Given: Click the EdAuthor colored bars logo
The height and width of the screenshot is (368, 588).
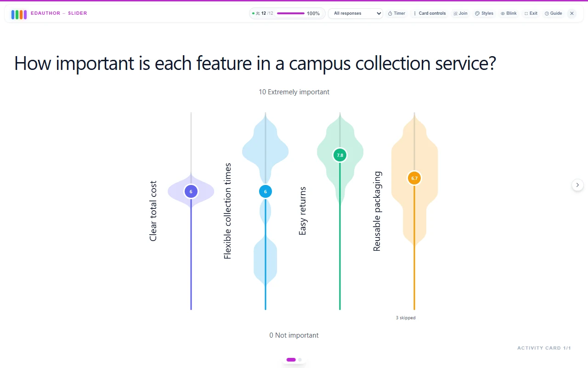Looking at the screenshot, I should point(19,14).
